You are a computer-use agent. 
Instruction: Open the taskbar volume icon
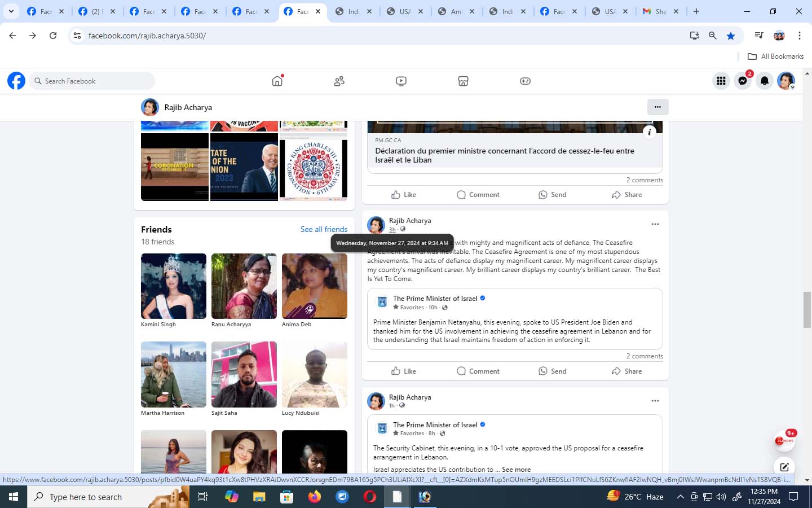point(721,497)
